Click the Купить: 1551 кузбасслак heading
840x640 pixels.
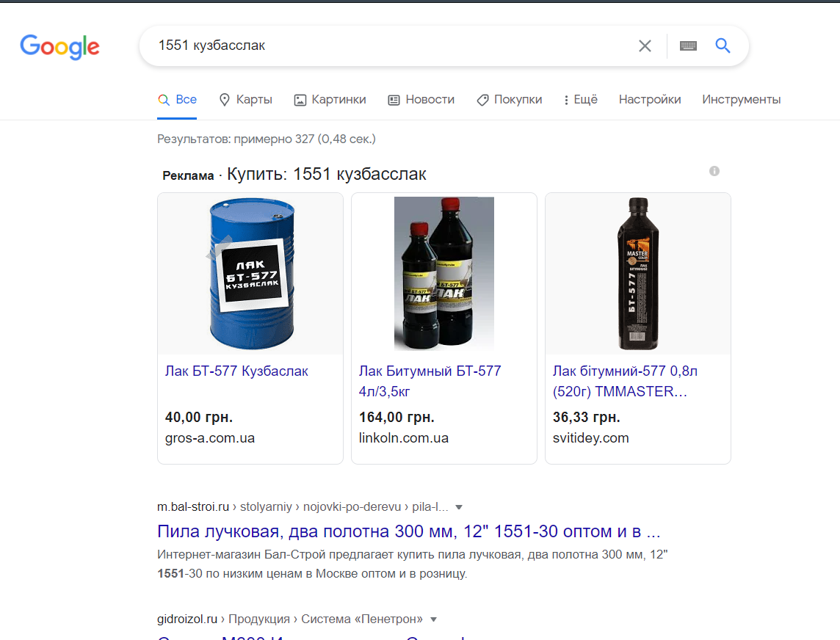pos(326,174)
